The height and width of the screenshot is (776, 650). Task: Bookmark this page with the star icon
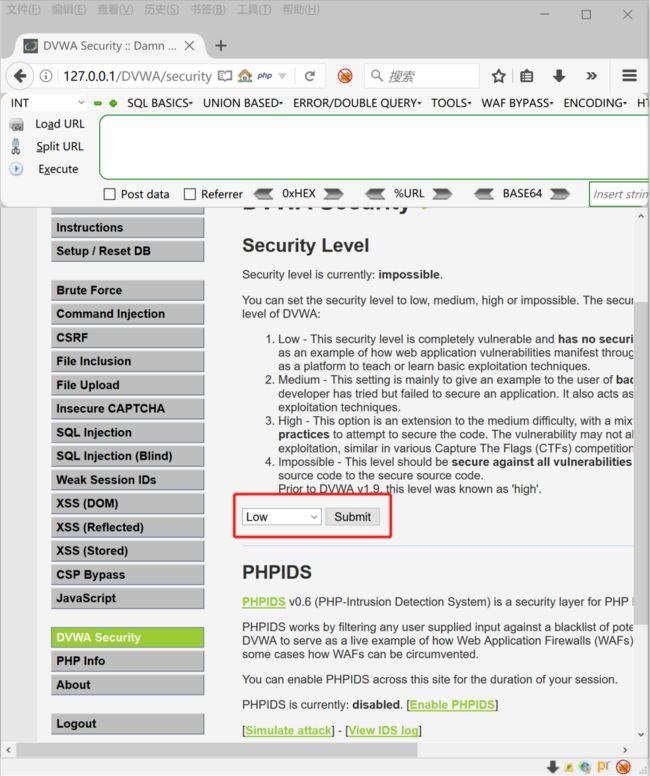coord(499,76)
